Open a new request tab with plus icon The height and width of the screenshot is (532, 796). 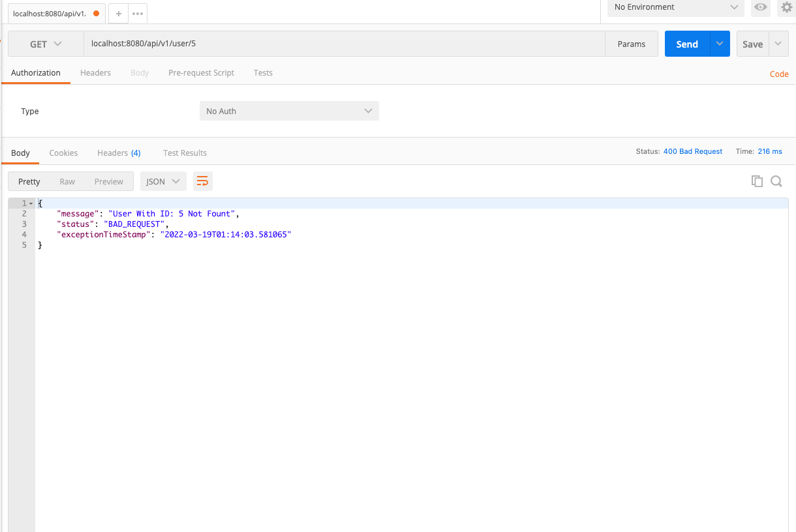(x=118, y=13)
